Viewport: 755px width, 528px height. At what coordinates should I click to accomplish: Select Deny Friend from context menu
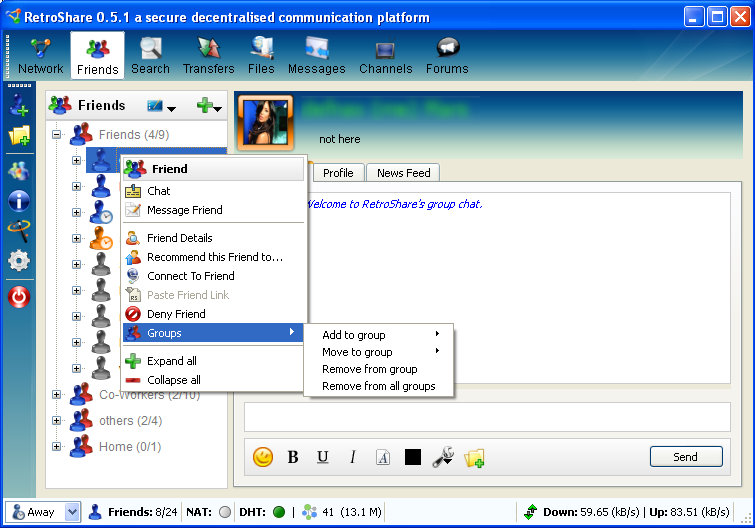(x=176, y=314)
